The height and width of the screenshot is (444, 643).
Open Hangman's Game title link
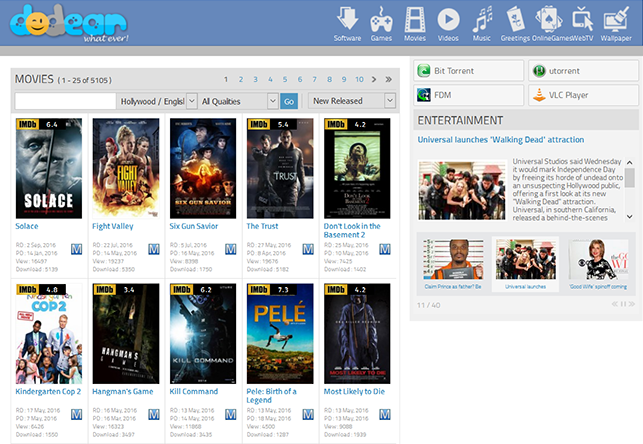click(x=123, y=392)
